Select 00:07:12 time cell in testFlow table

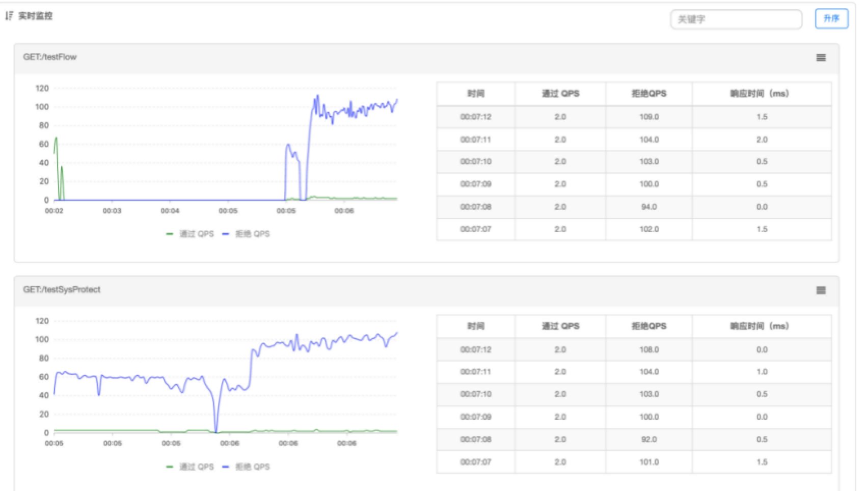pyautogui.click(x=476, y=117)
